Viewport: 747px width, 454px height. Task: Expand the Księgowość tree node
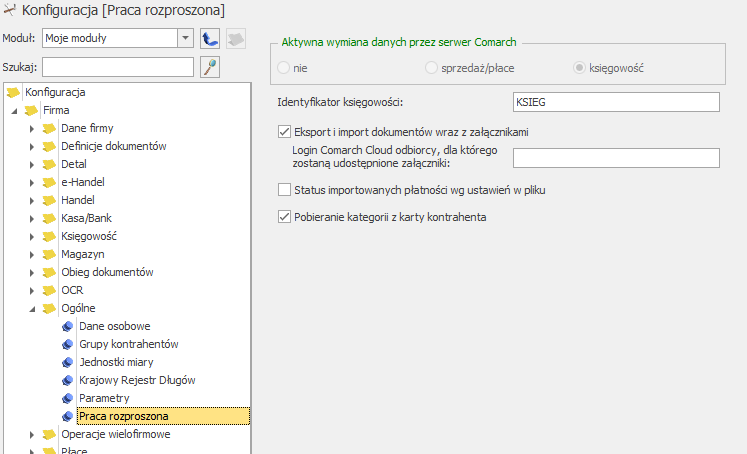pyautogui.click(x=32, y=236)
